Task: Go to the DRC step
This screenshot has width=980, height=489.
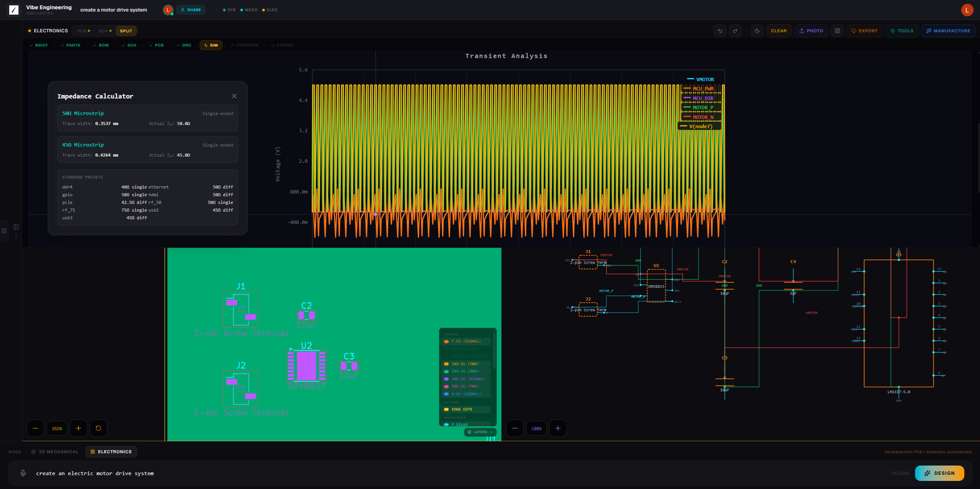Action: click(x=184, y=45)
